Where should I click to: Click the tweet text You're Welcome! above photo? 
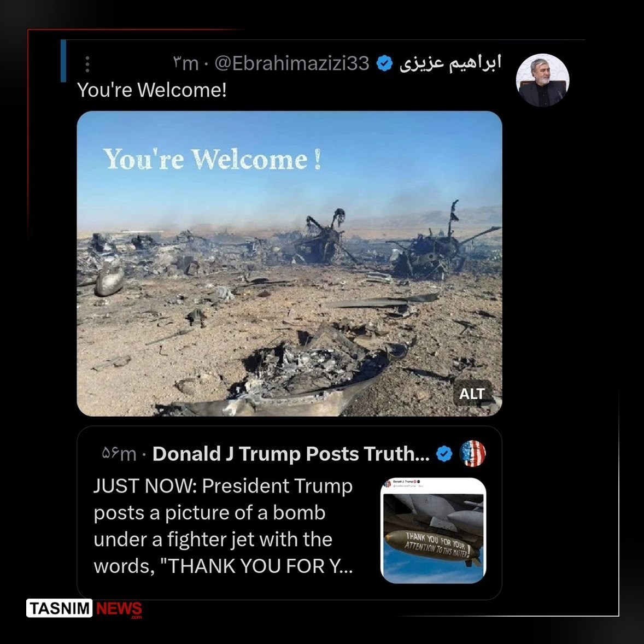coord(151,90)
